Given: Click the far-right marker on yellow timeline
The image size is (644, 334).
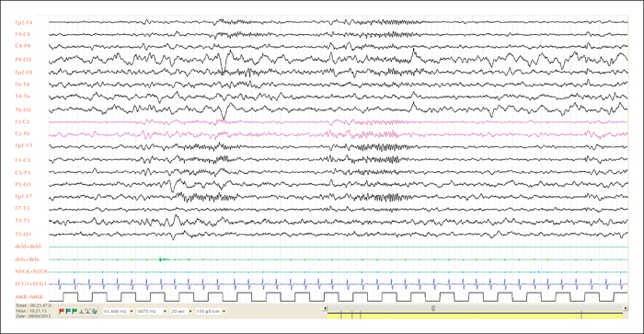Looking at the screenshot, I should (x=581, y=315).
